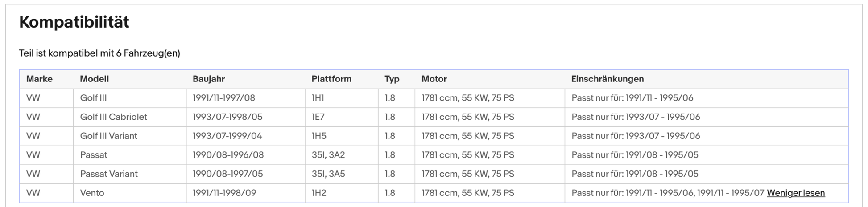Click the "Baujahr" column header

point(208,79)
